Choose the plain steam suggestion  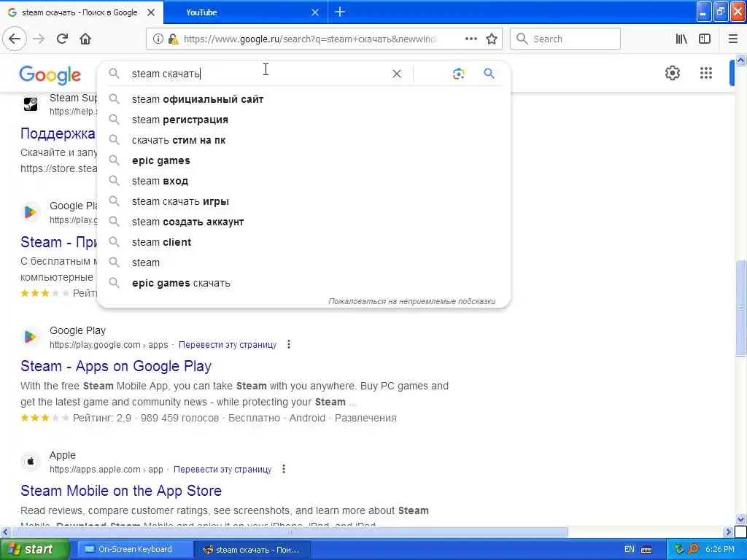coord(303,262)
